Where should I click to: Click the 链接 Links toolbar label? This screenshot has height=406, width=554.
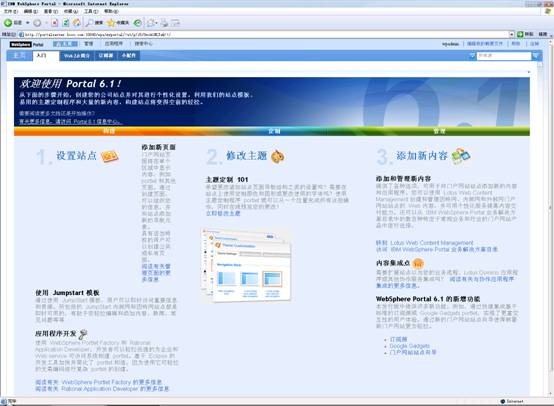coord(543,34)
